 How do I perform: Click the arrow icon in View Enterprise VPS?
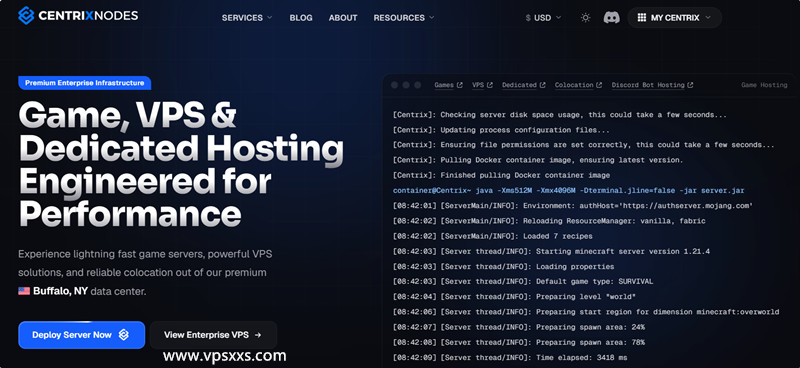pos(258,335)
